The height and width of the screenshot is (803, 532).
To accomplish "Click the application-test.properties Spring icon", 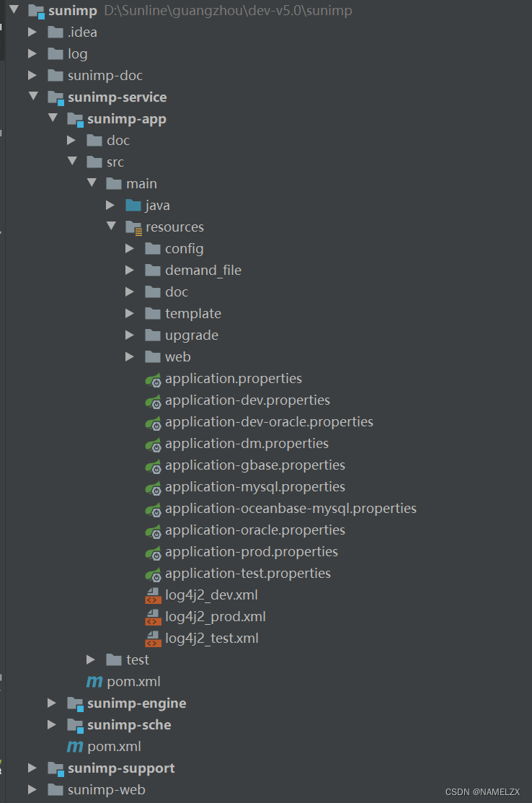I will tap(153, 574).
